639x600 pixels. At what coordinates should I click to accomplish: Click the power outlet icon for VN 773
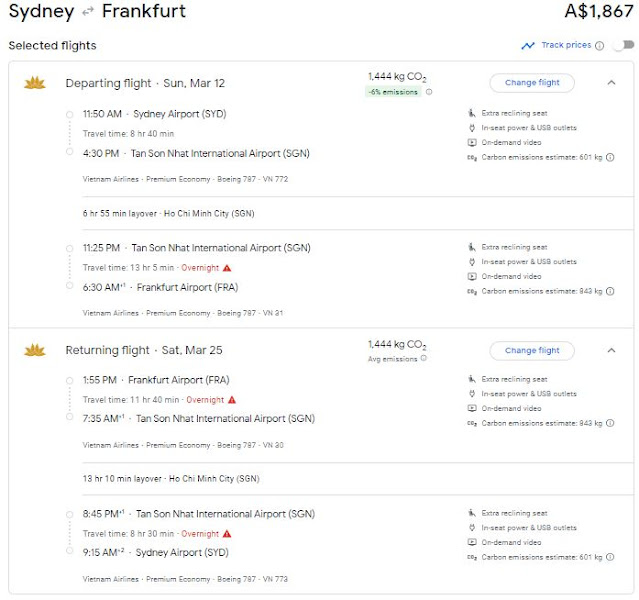point(472,527)
